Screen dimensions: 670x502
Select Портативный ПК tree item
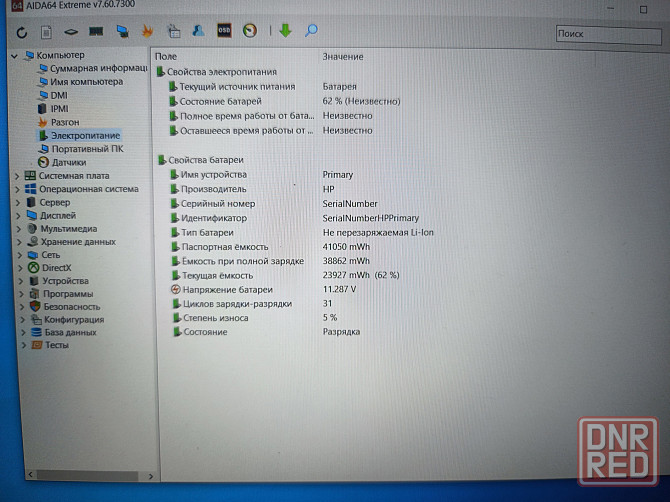81,149
